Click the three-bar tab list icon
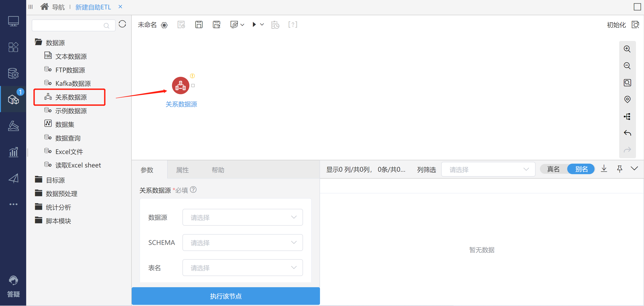Screen dimensions: 644x306 point(30,7)
